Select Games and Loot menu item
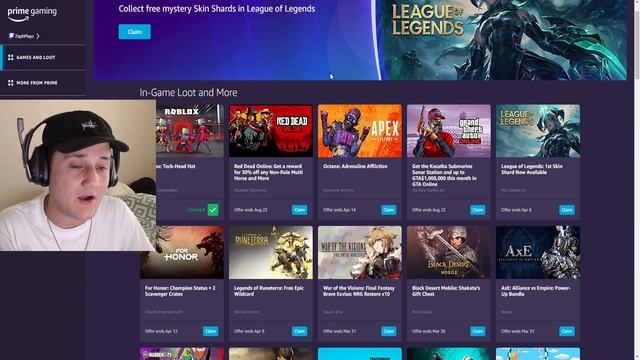The height and width of the screenshot is (360, 640). point(43,58)
